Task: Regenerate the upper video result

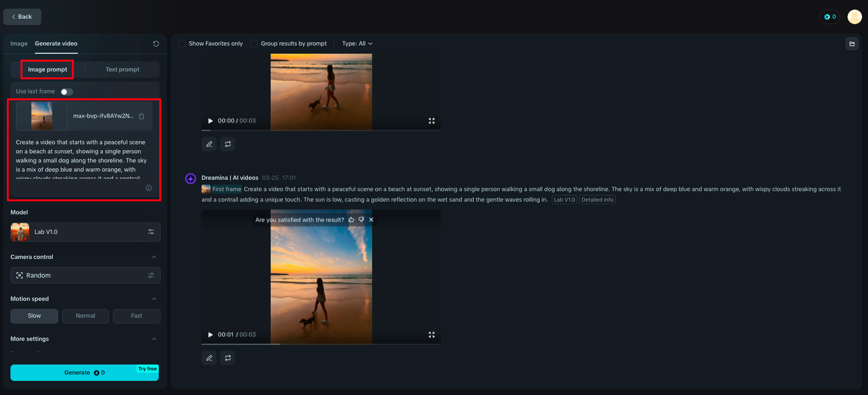Action: pos(228,144)
